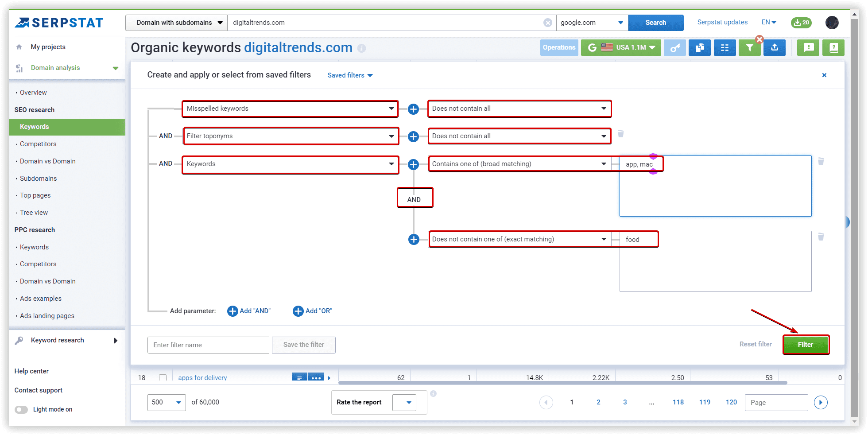The image size is (868, 435).
Task: Click the blue Search button
Action: pyautogui.click(x=655, y=23)
